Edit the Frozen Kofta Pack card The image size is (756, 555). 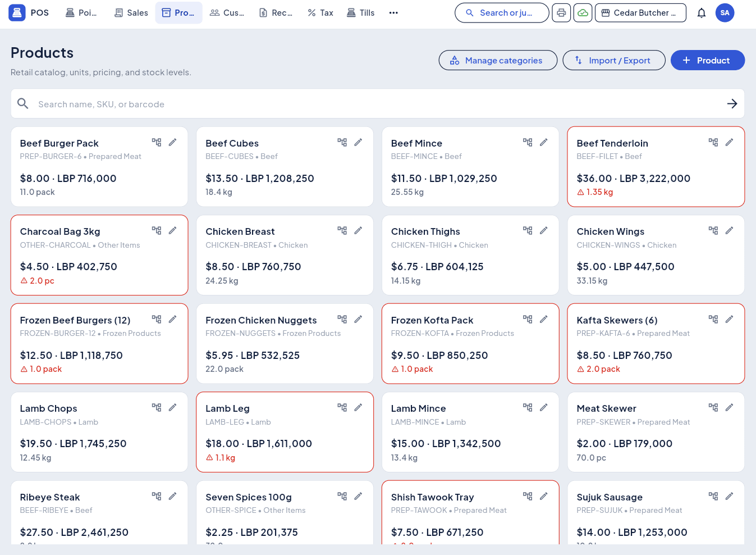tap(544, 319)
